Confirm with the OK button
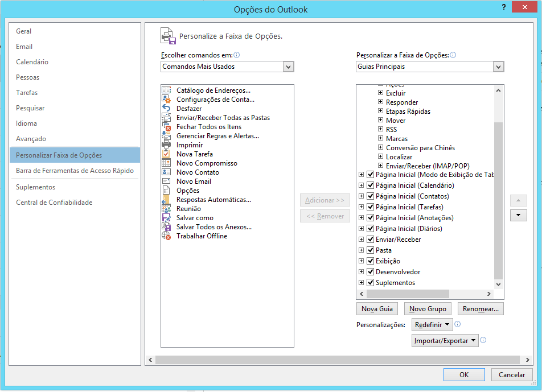 (x=464, y=375)
